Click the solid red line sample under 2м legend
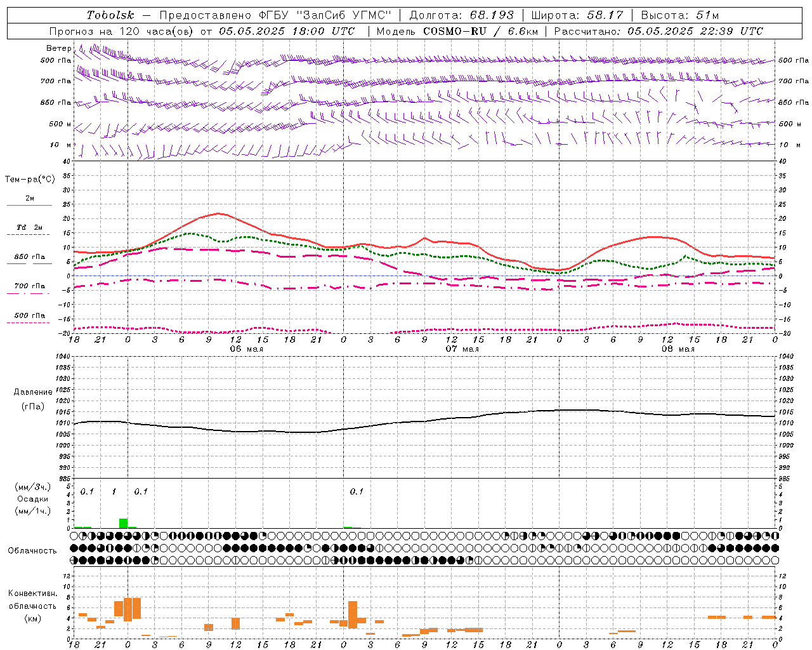 tap(29, 206)
